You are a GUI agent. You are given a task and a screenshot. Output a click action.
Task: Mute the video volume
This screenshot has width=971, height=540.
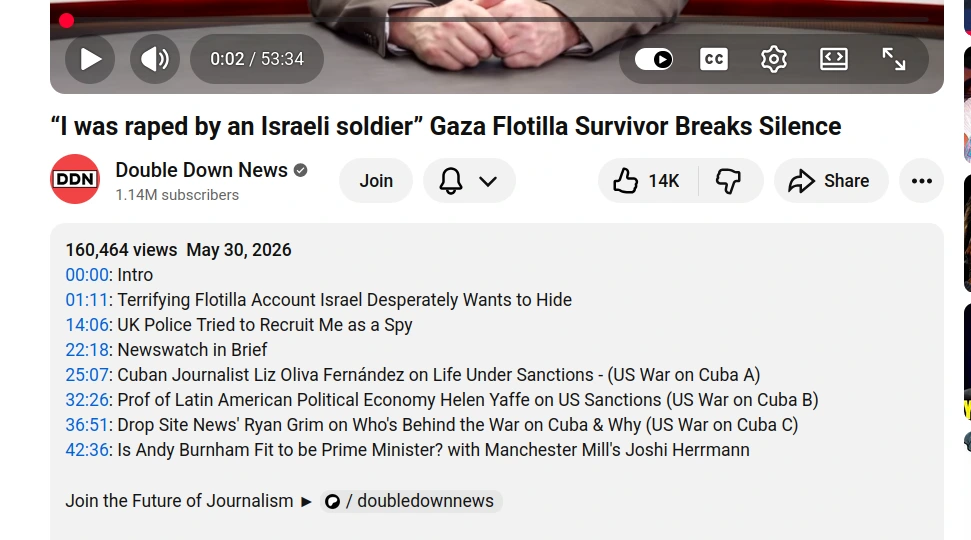point(155,59)
